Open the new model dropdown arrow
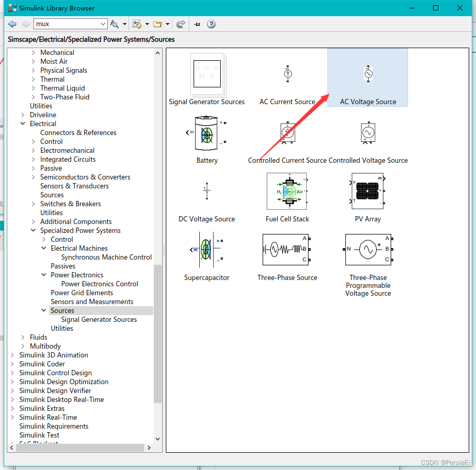476x470 pixels. [147, 24]
